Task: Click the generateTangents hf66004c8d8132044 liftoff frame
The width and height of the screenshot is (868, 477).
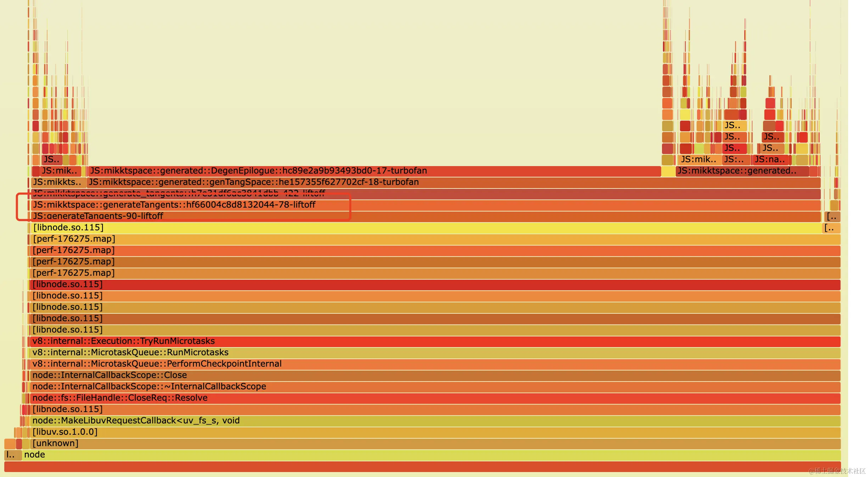Action: click(425, 205)
